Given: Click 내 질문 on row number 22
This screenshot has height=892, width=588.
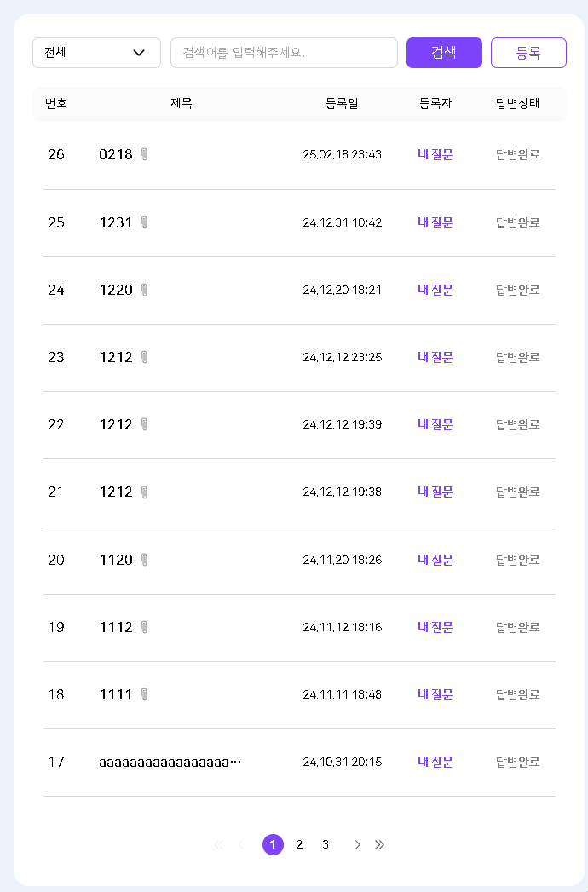Looking at the screenshot, I should pos(435,424).
